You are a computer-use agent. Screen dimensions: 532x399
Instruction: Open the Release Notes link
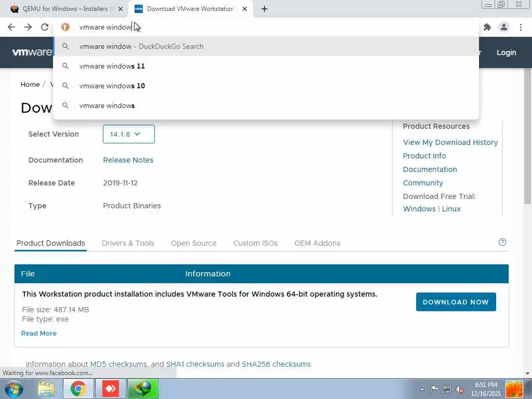coord(128,160)
